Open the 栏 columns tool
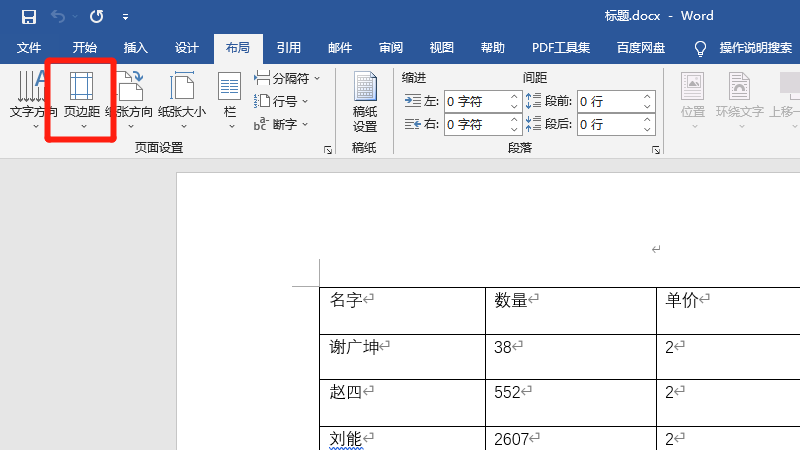The width and height of the screenshot is (800, 450). (x=230, y=100)
